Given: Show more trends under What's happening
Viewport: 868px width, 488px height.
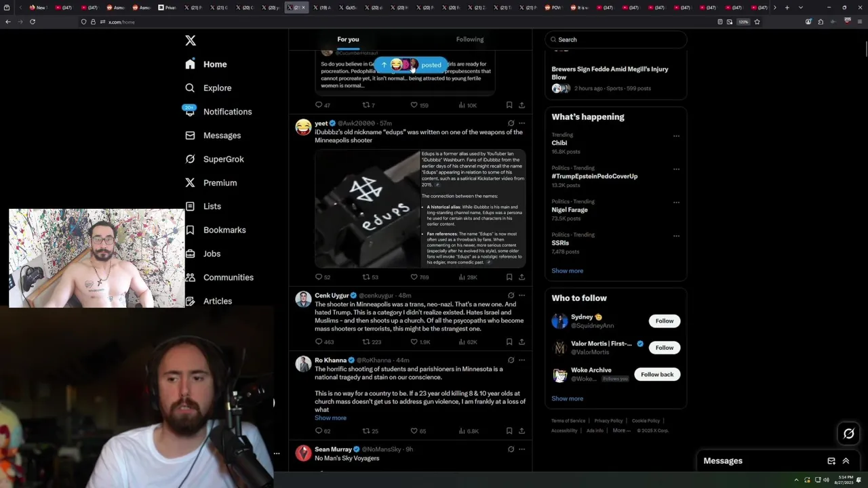Looking at the screenshot, I should pyautogui.click(x=568, y=271).
